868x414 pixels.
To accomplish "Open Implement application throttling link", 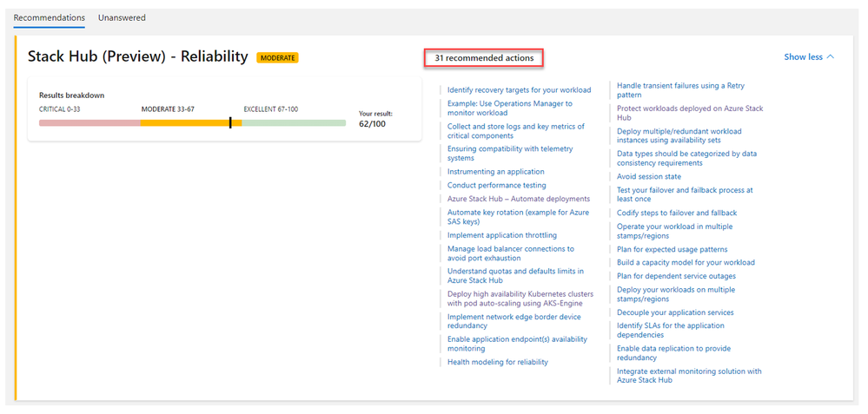I will click(502, 235).
